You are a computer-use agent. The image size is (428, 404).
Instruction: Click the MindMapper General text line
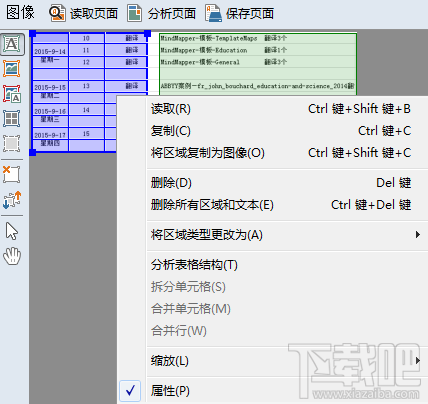pos(224,62)
